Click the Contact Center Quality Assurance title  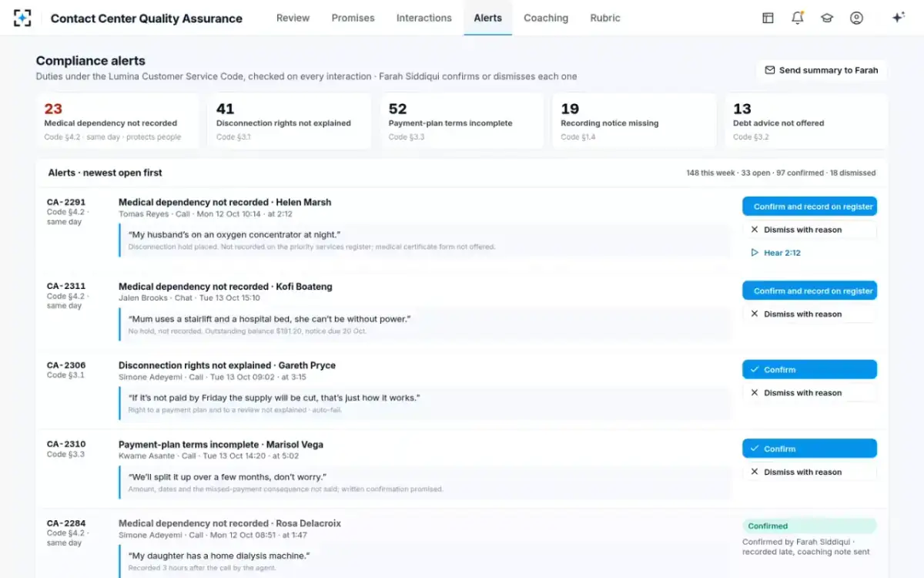click(146, 18)
